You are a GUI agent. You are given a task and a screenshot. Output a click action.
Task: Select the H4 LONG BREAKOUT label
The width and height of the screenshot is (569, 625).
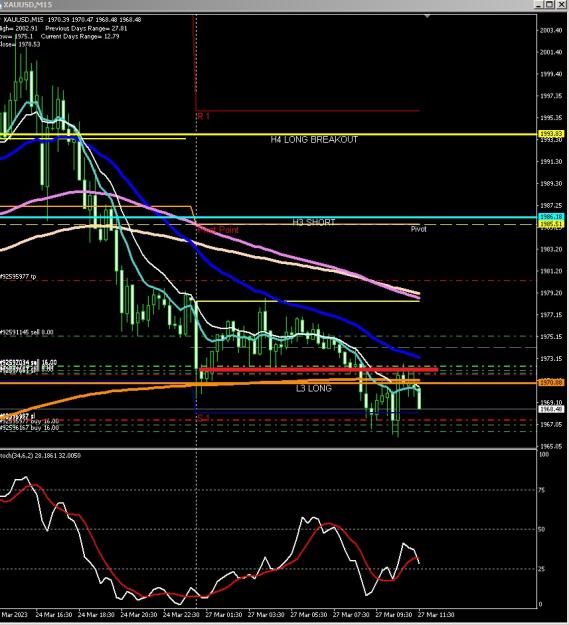[314, 140]
